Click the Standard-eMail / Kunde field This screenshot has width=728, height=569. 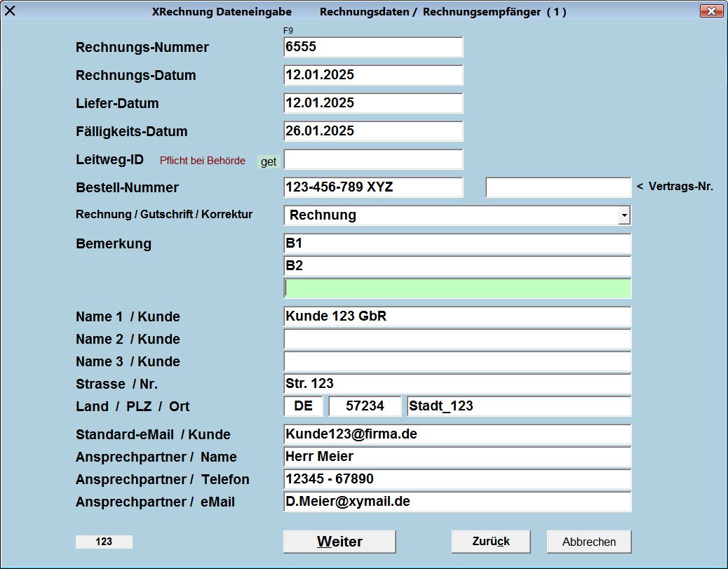[x=457, y=434]
